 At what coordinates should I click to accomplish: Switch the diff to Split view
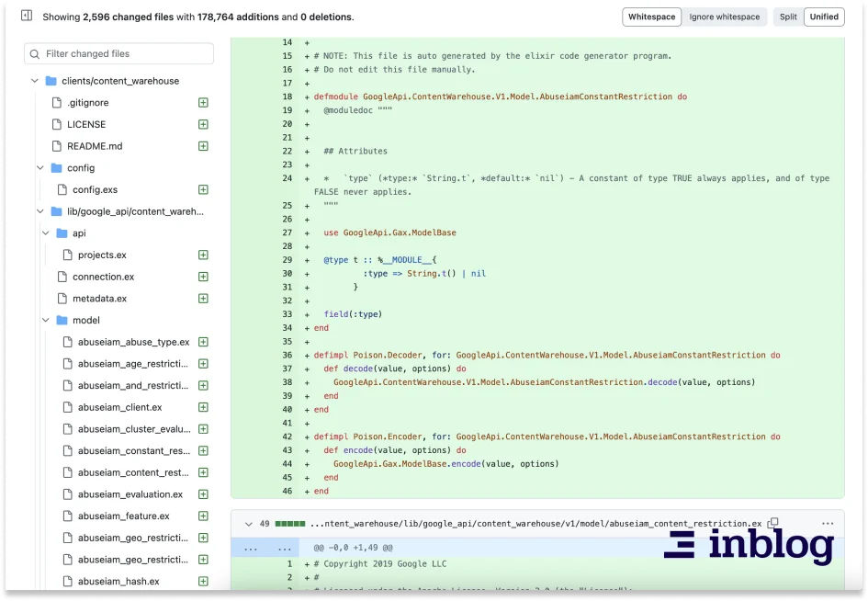point(788,17)
